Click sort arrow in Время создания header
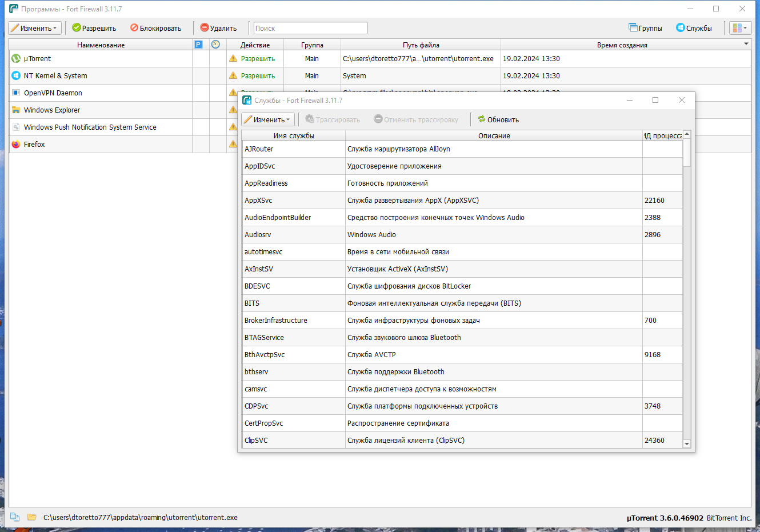Screen dimensions: 760x532 pos(746,43)
